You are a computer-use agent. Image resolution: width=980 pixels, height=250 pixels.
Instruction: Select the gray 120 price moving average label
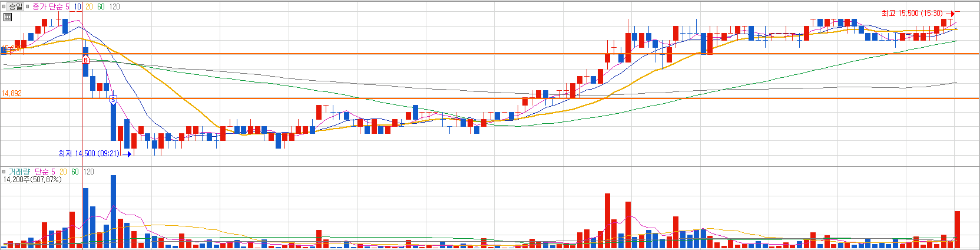point(115,6)
